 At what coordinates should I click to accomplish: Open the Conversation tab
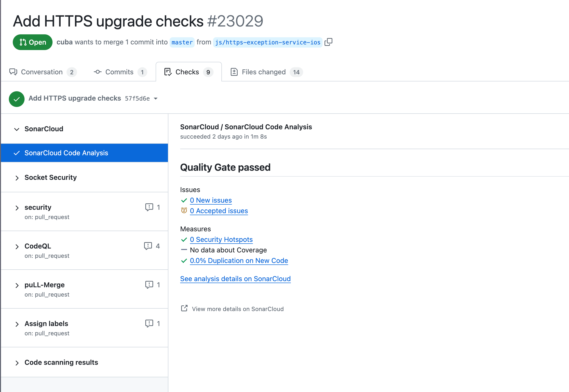click(x=41, y=72)
